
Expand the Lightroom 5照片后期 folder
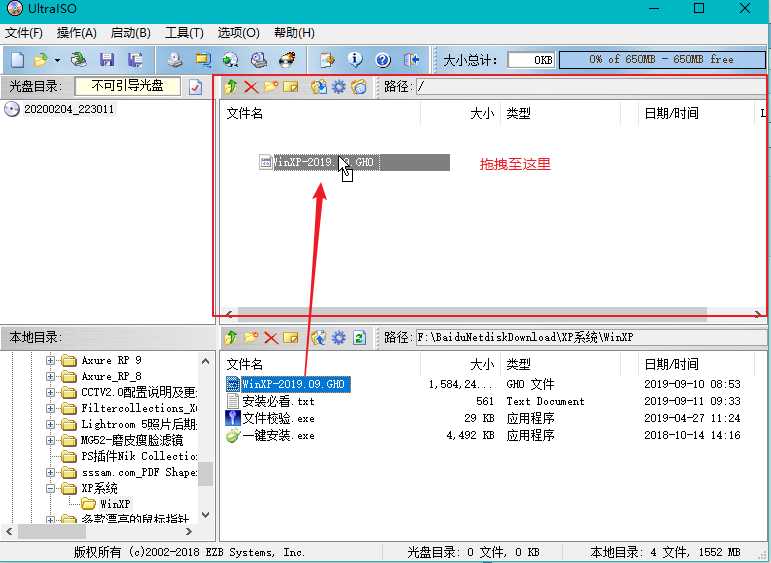click(x=50, y=424)
